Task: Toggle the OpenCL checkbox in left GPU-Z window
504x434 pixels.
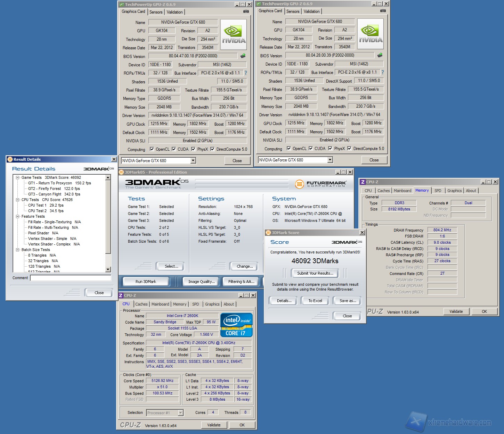Action: coord(152,149)
